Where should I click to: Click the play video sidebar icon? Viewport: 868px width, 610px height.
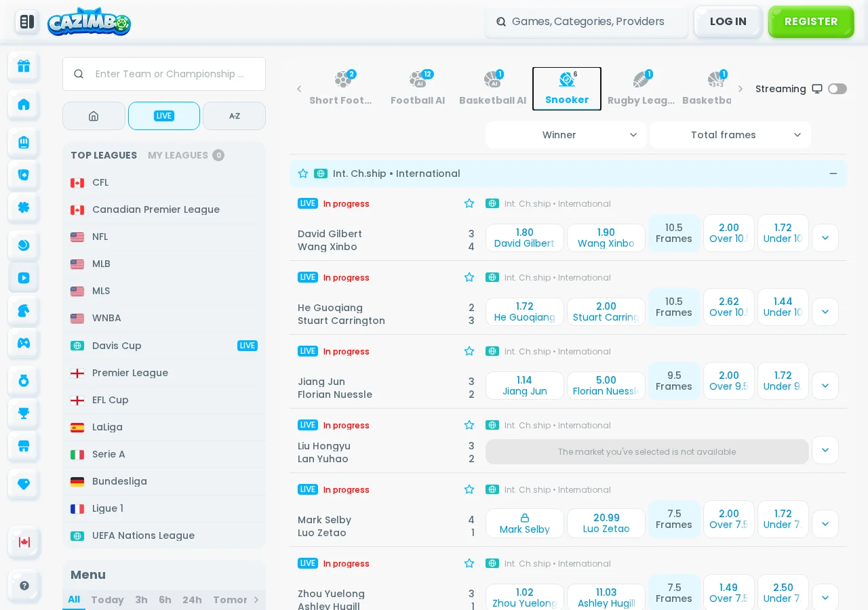[24, 277]
